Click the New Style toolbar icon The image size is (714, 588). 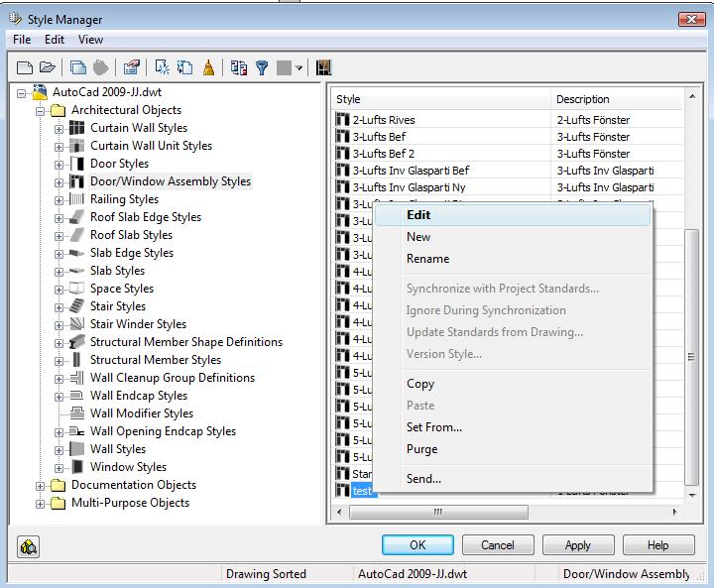coord(162,67)
